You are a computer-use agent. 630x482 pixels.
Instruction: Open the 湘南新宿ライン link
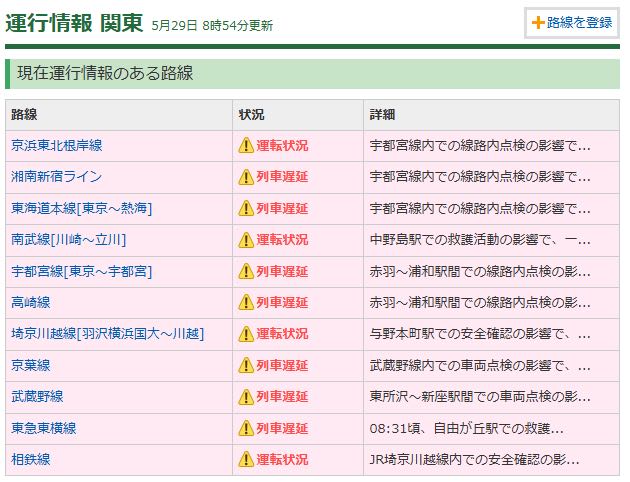coord(57,177)
